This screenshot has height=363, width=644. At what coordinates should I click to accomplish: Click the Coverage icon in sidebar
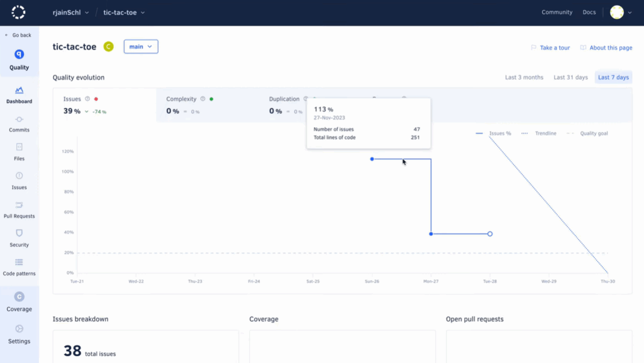19,297
